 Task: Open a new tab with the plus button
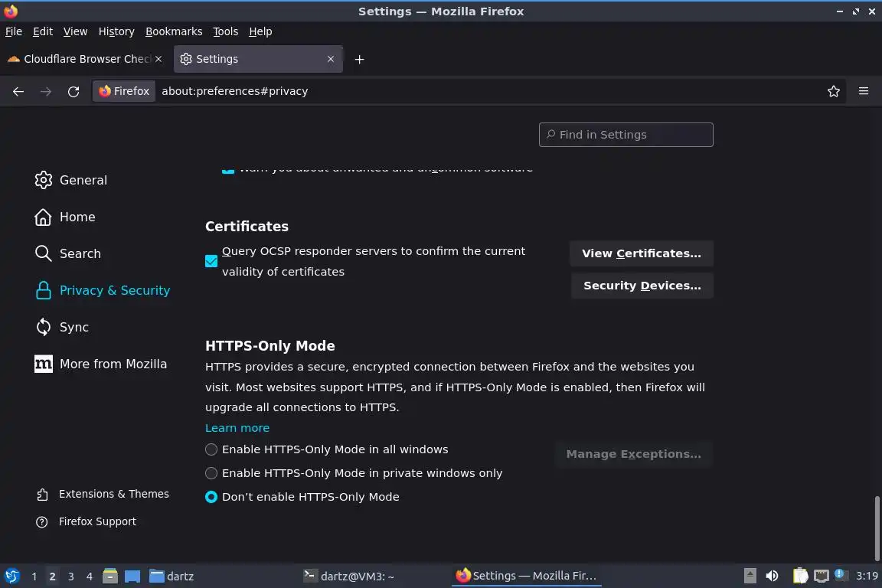359,59
